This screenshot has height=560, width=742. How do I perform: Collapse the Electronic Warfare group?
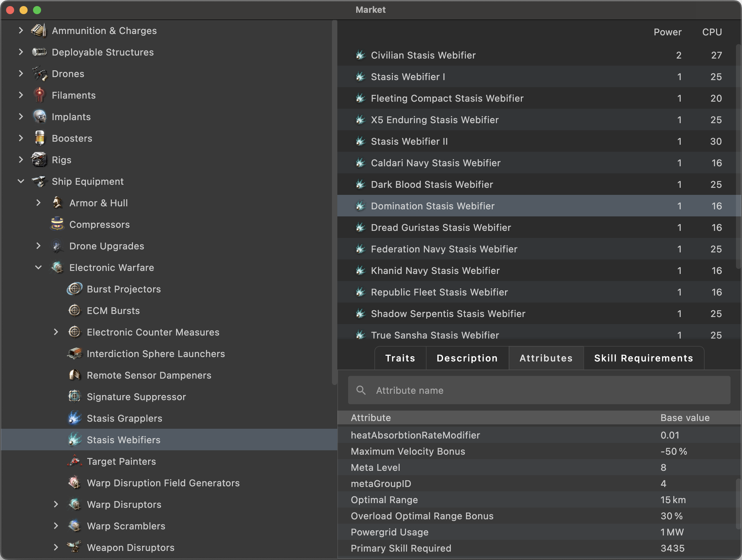click(38, 268)
